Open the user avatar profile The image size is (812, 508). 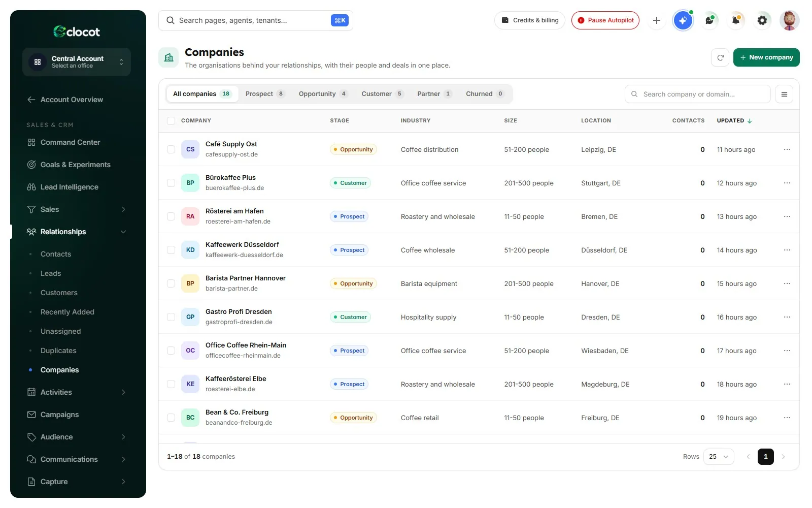coord(789,20)
